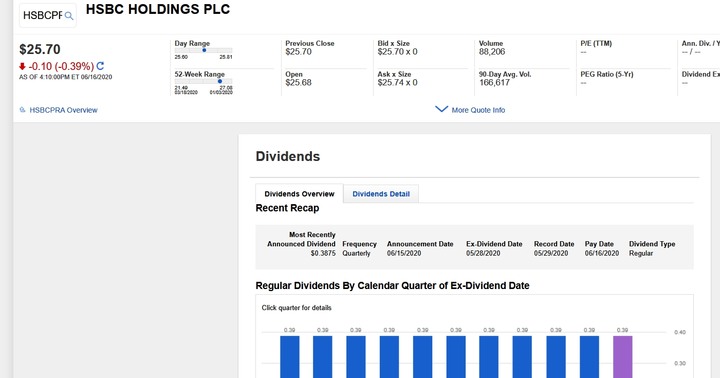Click the $25.70 last price value
The width and height of the screenshot is (720, 378).
click(40, 49)
